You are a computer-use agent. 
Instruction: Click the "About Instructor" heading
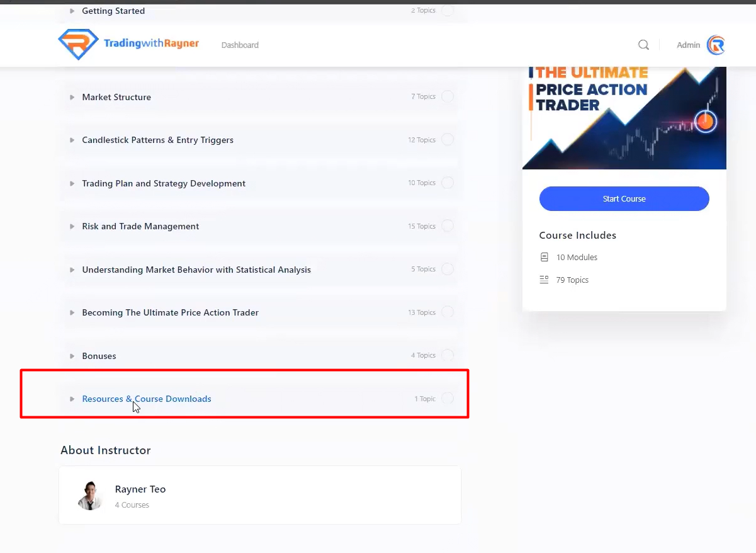105,450
